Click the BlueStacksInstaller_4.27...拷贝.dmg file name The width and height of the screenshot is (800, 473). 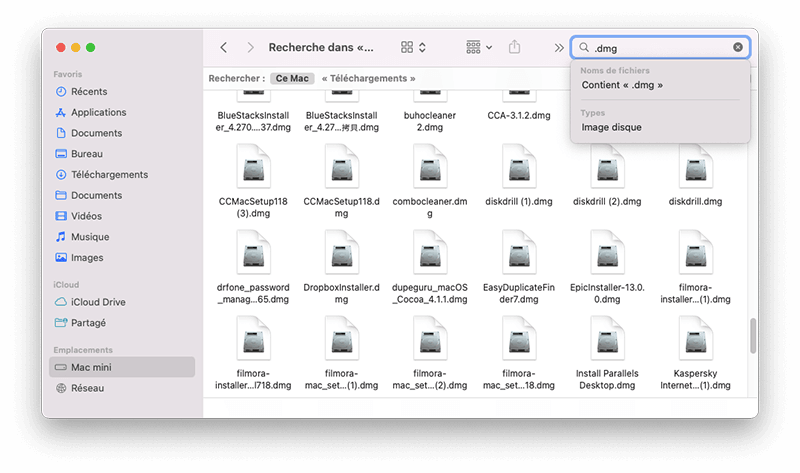[x=341, y=121]
